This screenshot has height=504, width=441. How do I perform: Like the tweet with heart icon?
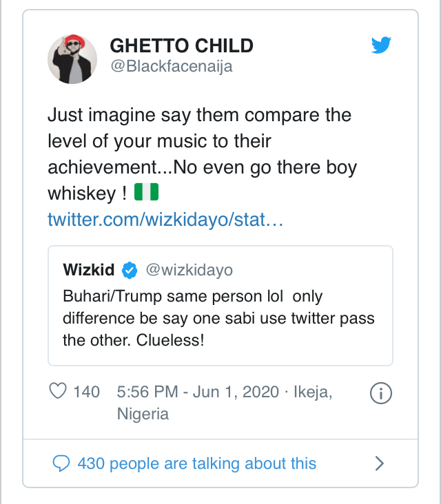pyautogui.click(x=58, y=392)
